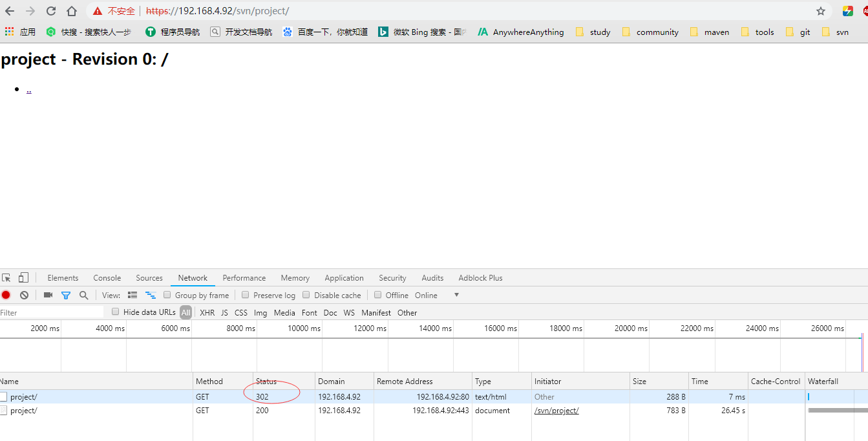Open the svn bookmarks folder
This screenshot has height=441, width=868.
pos(835,32)
